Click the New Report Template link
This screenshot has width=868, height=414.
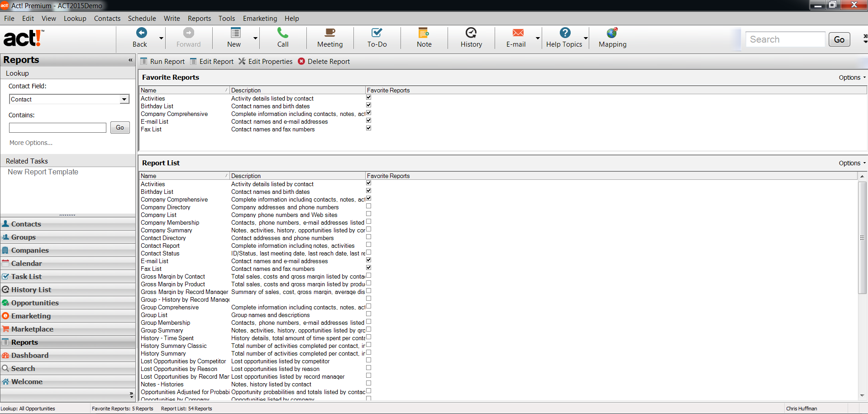click(x=43, y=172)
